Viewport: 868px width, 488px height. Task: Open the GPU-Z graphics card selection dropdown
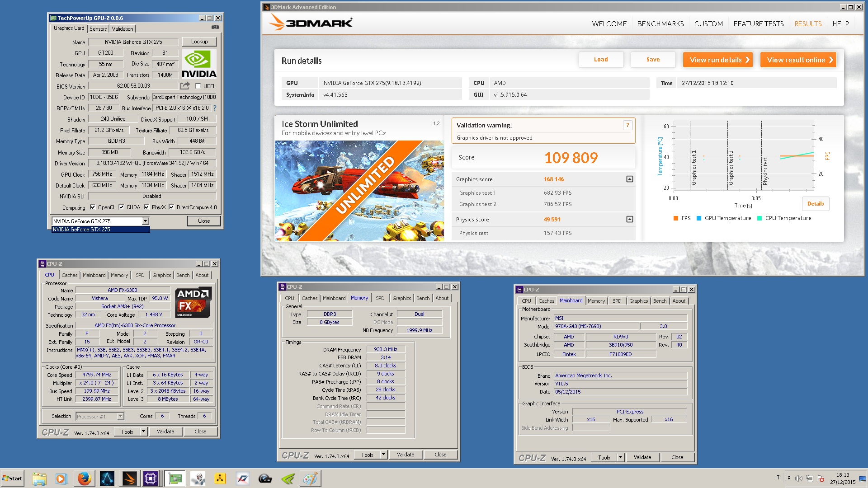coord(145,221)
